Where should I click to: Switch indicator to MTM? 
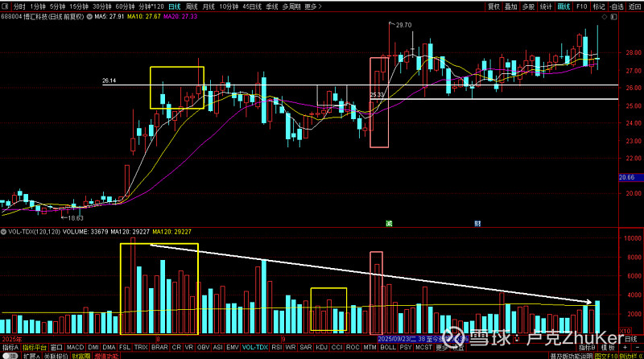(369, 348)
